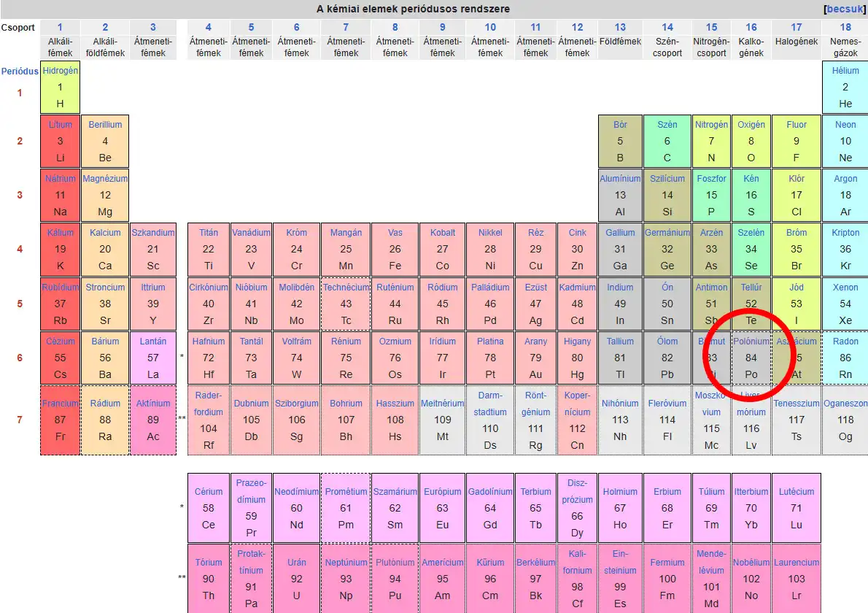The width and height of the screenshot is (868, 613).
Task: Open the Réz element link
Action: point(535,233)
